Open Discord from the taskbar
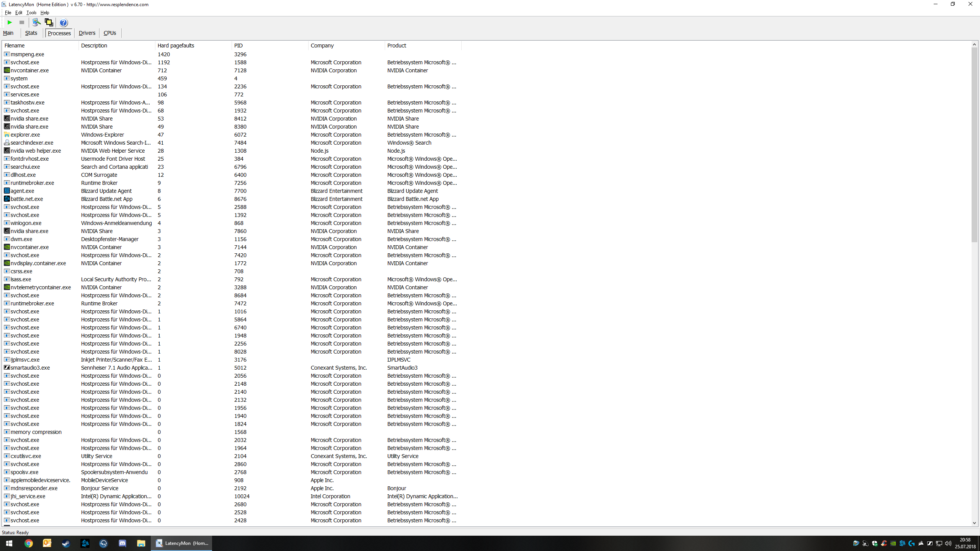The width and height of the screenshot is (980, 551). coord(122,543)
